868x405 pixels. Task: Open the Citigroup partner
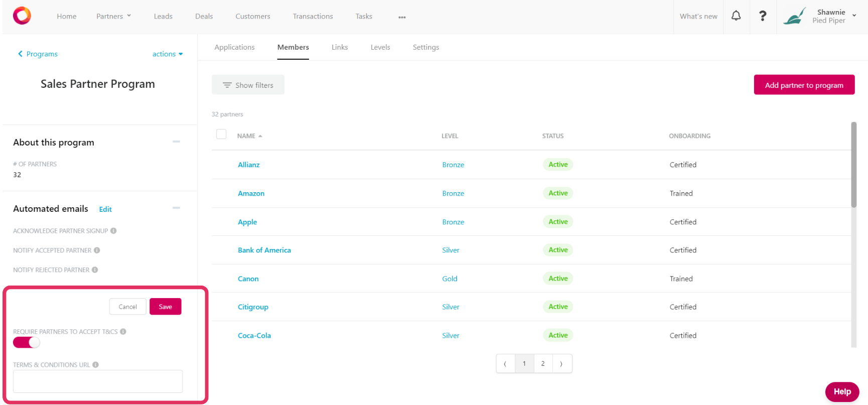click(x=253, y=307)
